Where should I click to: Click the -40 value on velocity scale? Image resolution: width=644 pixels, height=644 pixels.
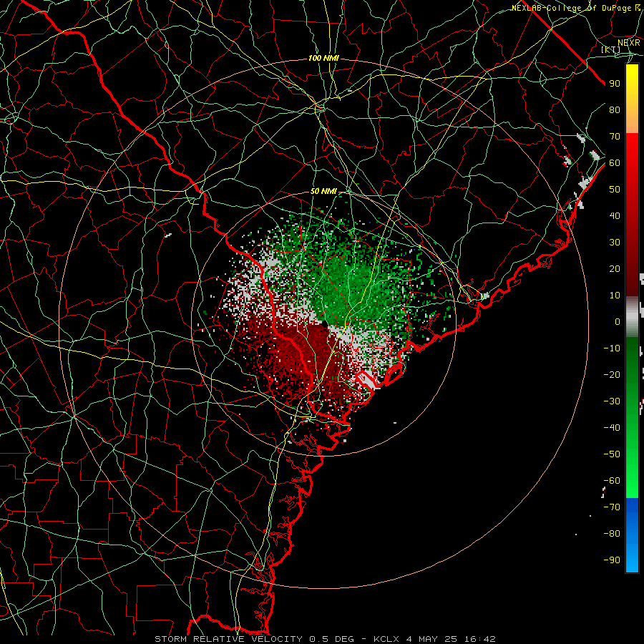coord(612,428)
